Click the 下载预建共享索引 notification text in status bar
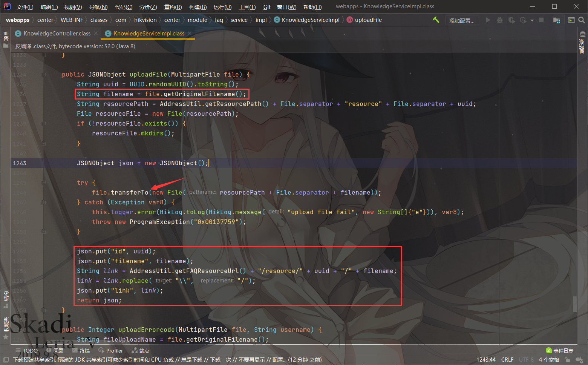 coord(167,360)
